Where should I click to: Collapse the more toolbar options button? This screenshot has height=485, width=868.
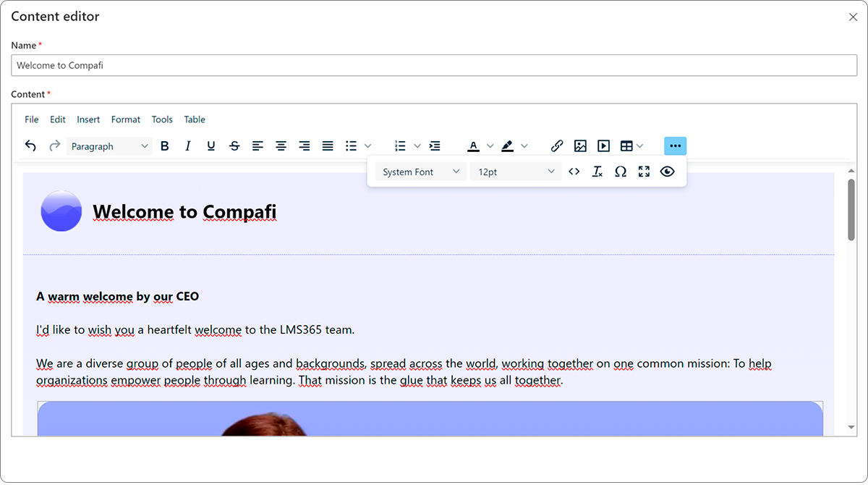click(676, 146)
